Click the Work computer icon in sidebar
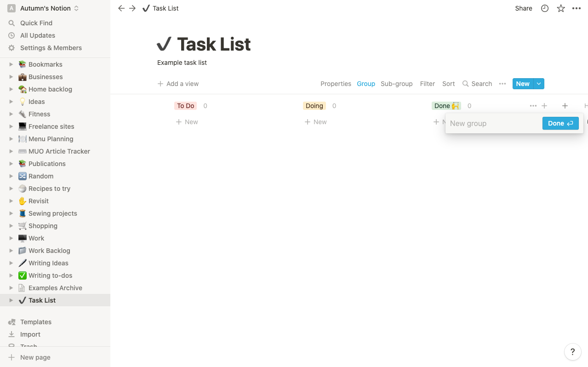This screenshot has height=367, width=588. coord(22,238)
